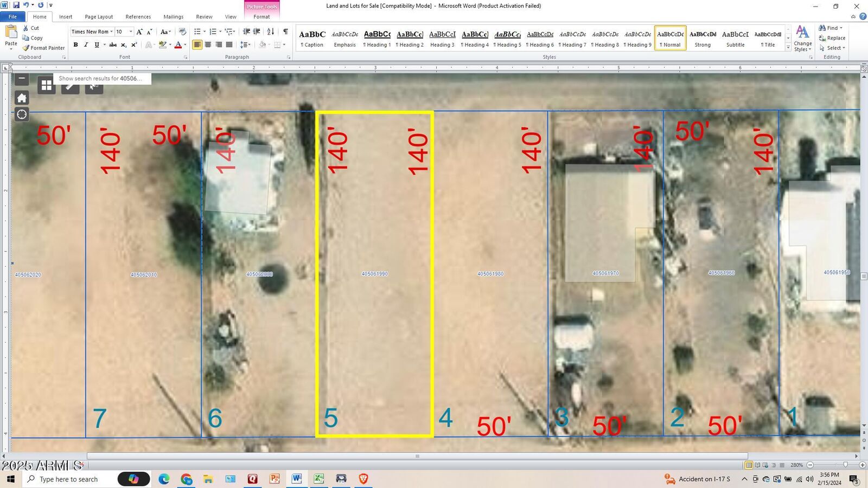Click the Clear Formatting icon
Image resolution: width=868 pixels, height=488 pixels.
pos(182,31)
